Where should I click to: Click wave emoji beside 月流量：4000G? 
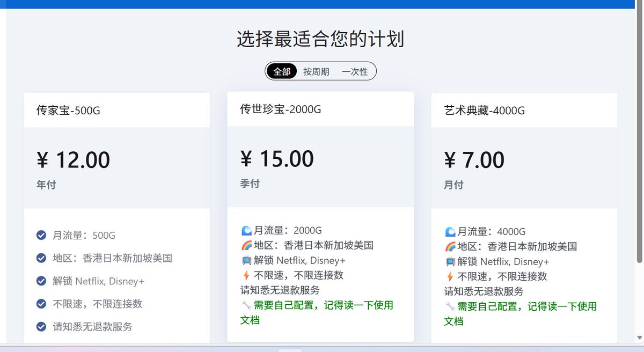coord(450,232)
